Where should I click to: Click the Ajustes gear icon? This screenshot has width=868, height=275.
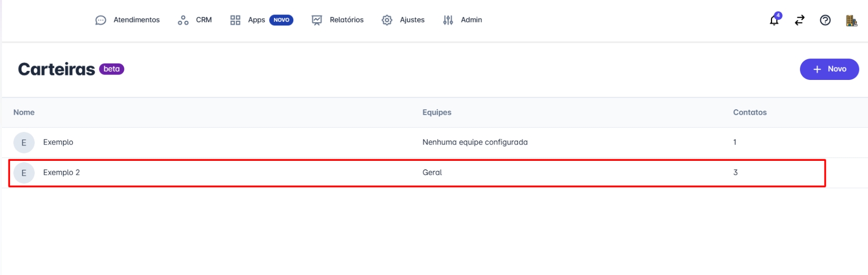point(387,20)
